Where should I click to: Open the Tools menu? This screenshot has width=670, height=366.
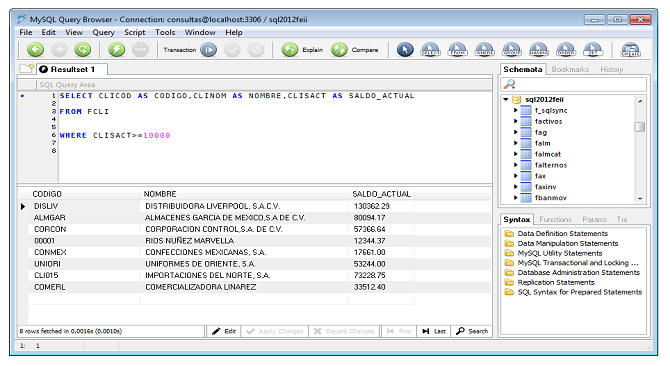(165, 32)
